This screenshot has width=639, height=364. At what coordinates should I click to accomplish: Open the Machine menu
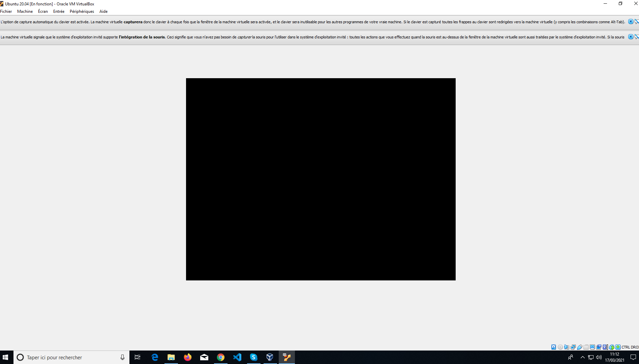tap(25, 11)
